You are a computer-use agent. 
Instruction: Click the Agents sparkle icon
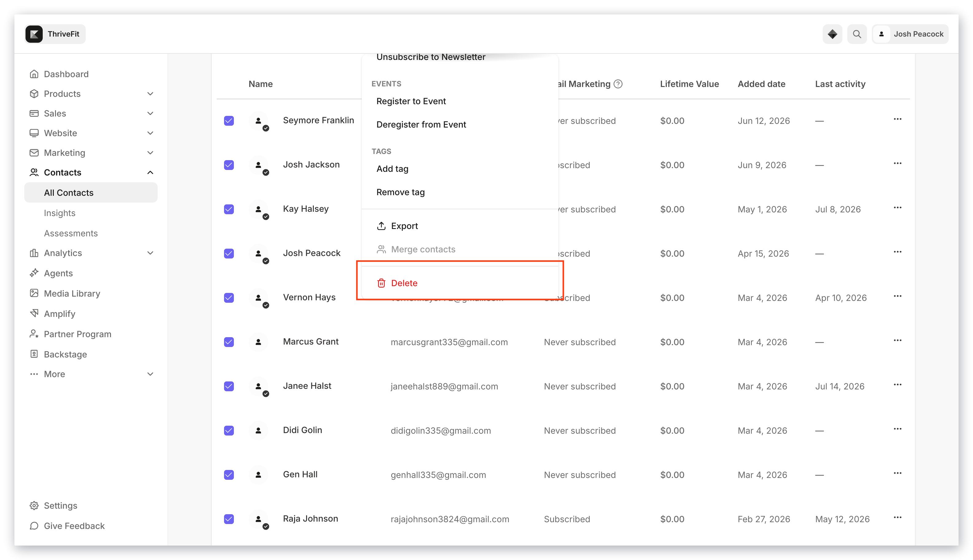pos(34,273)
